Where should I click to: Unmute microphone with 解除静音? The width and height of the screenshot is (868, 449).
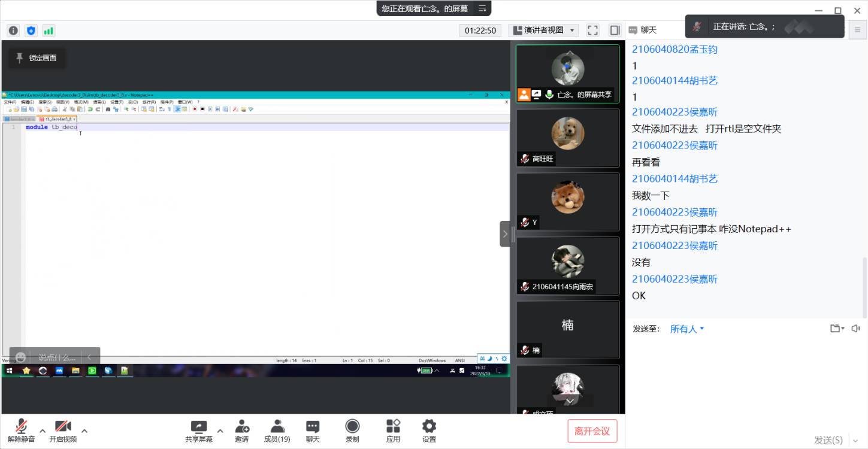tap(21, 430)
